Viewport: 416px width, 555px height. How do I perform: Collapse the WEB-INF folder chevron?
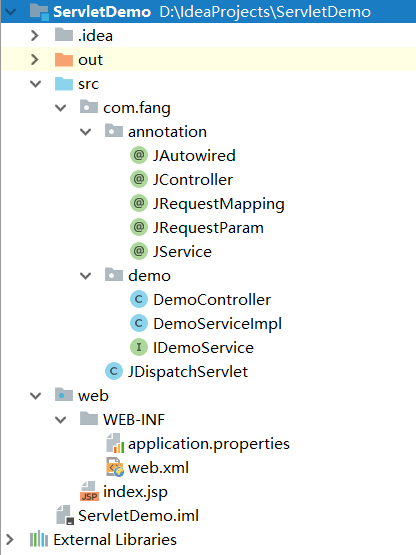(61, 419)
